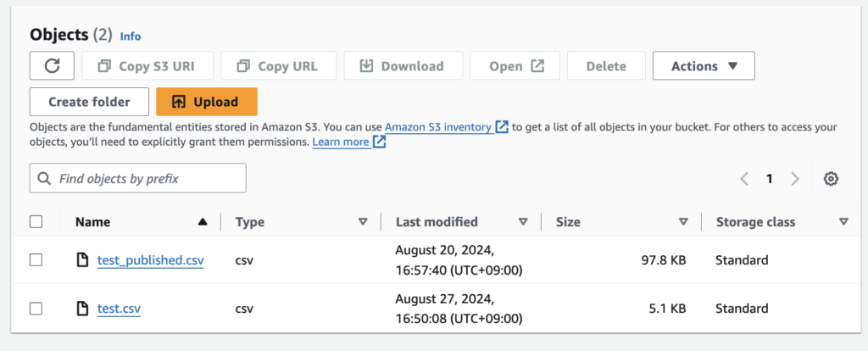Open the test_published.csv object link
Viewport: 868px width, 351px height.
(151, 260)
